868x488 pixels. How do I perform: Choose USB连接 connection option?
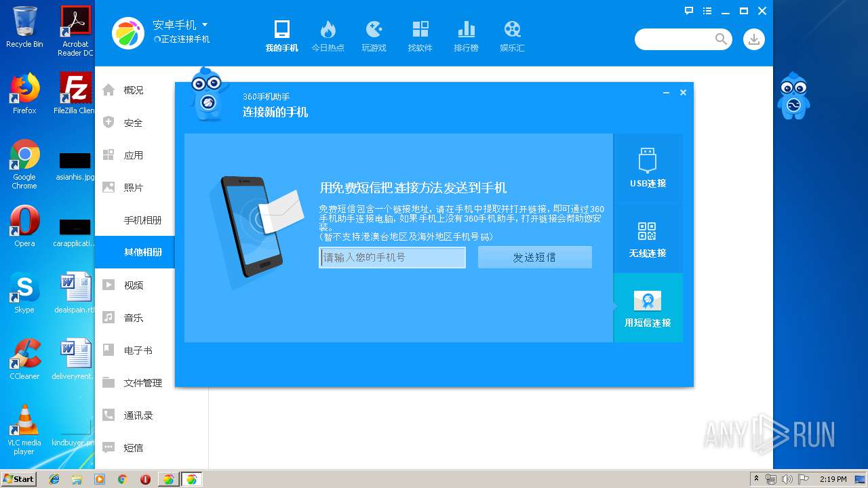648,168
